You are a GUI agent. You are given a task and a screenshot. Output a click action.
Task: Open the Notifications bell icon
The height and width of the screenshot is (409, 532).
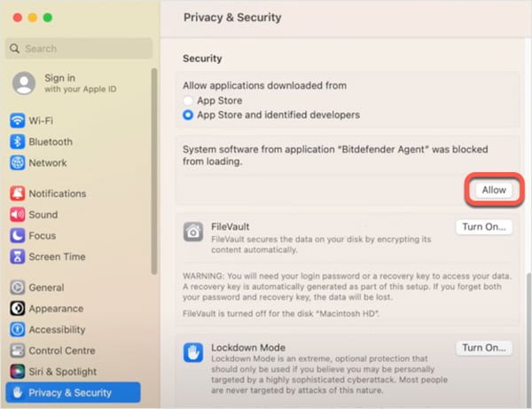point(17,193)
